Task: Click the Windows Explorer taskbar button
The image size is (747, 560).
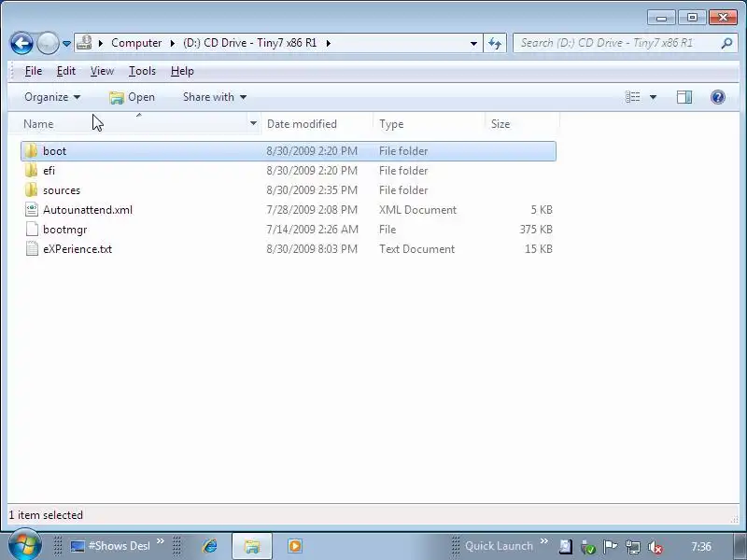Action: pos(252,546)
